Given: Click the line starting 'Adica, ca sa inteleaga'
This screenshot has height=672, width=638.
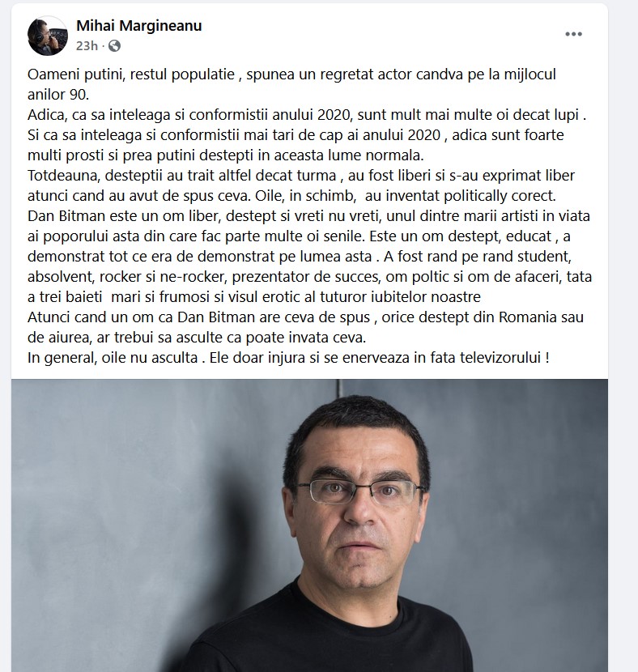Looking at the screenshot, I should (307, 115).
